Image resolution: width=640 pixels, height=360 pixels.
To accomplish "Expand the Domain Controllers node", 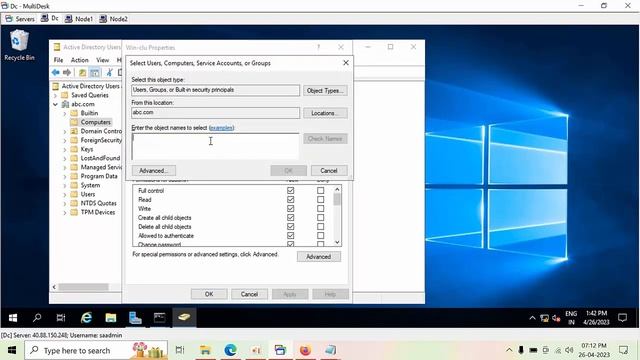I will (64, 131).
